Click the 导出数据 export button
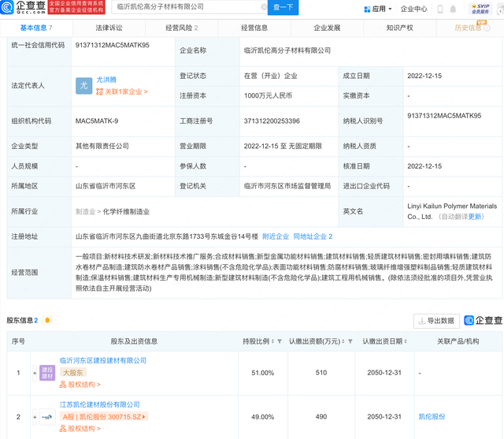 click(436, 321)
